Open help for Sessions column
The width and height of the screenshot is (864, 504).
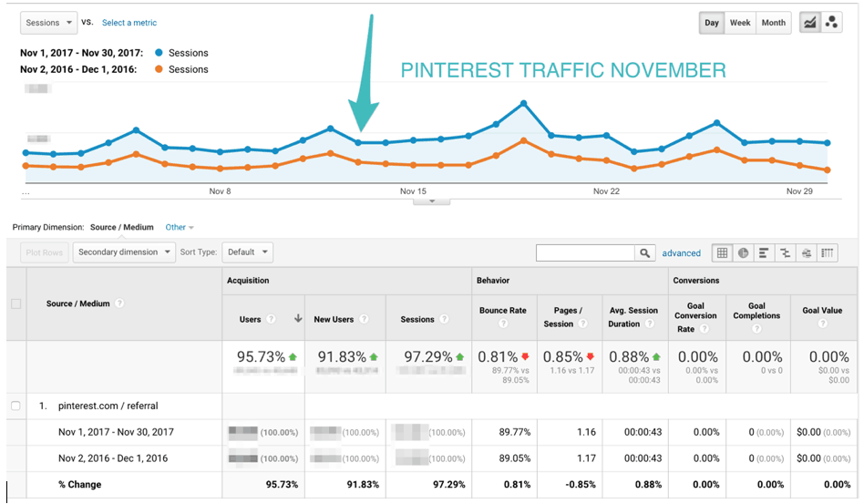pos(444,319)
